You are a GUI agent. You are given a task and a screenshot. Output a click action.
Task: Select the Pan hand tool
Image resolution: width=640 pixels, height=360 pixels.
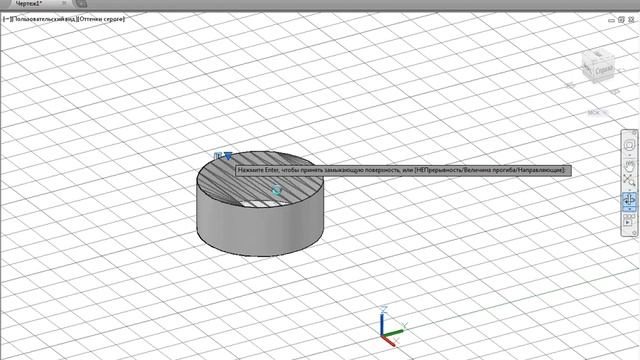(629, 166)
